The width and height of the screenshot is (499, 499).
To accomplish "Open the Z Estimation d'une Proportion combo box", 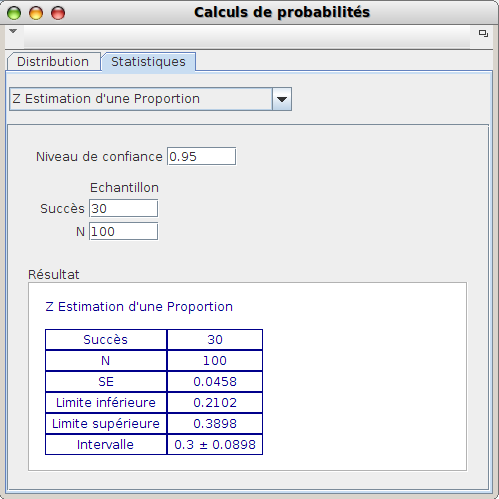I will point(150,99).
